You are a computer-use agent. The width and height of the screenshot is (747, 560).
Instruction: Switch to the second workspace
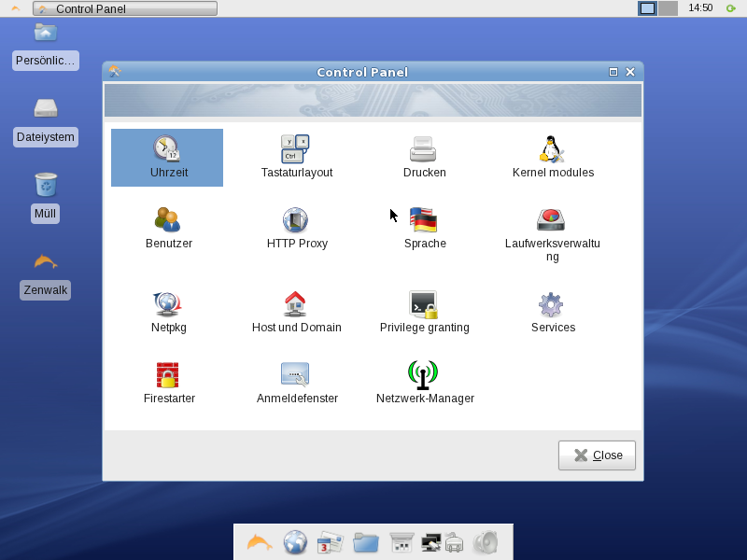[668, 8]
